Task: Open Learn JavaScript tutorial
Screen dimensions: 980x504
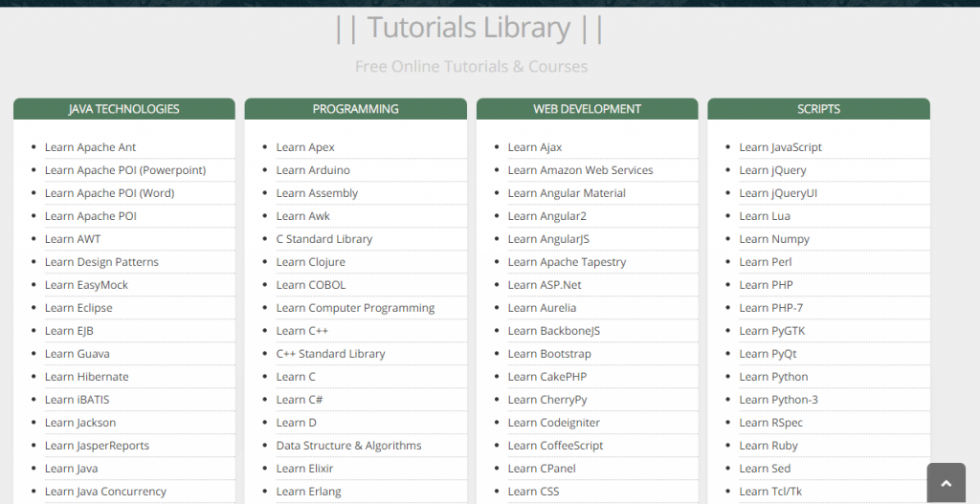Action: (780, 147)
